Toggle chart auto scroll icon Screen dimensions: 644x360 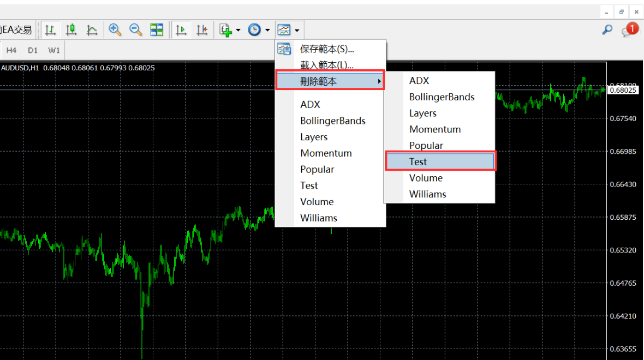181,30
